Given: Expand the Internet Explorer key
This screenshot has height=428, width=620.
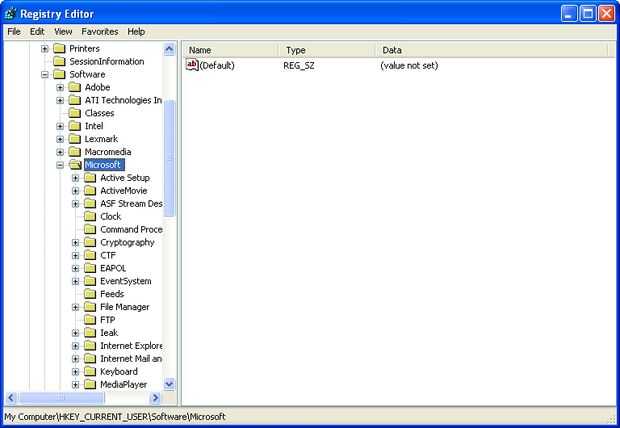Looking at the screenshot, I should [76, 346].
